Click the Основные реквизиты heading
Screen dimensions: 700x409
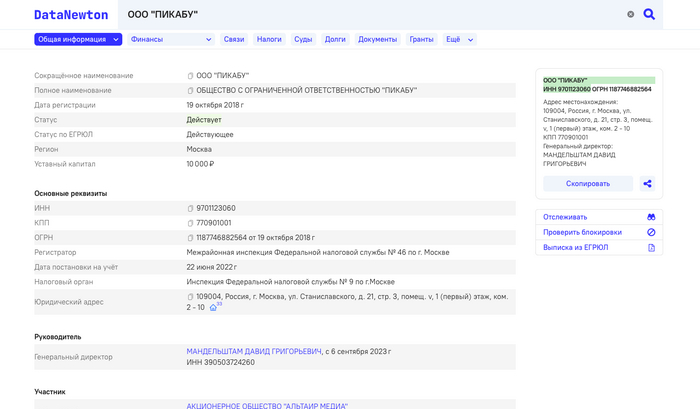pos(71,193)
